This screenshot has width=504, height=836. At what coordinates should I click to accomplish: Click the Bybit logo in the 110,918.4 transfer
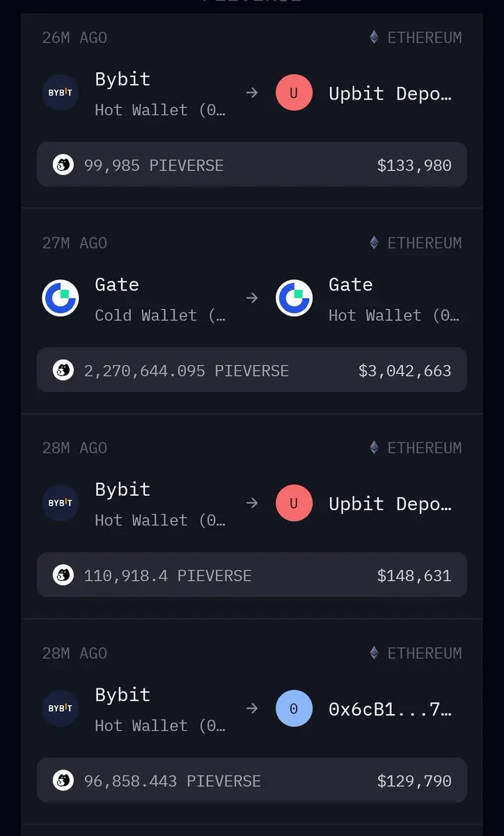coord(61,503)
